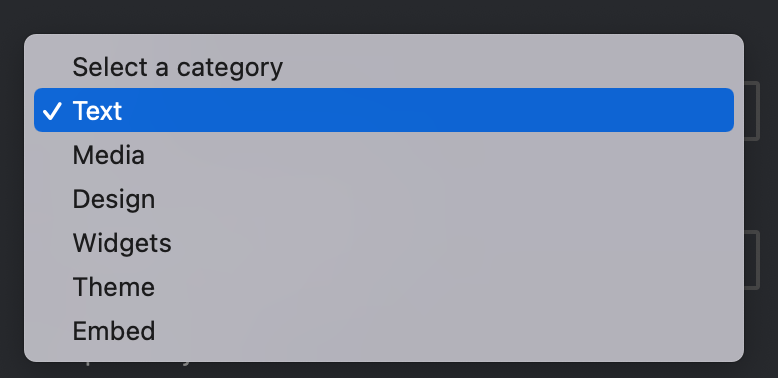Change the category selection to Embed
This screenshot has width=778, height=378.
click(384, 331)
